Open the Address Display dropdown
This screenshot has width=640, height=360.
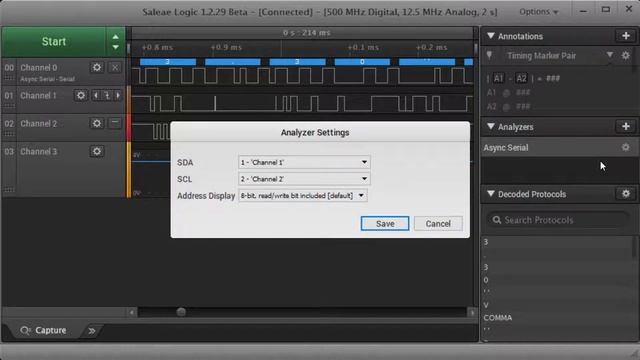coord(302,196)
